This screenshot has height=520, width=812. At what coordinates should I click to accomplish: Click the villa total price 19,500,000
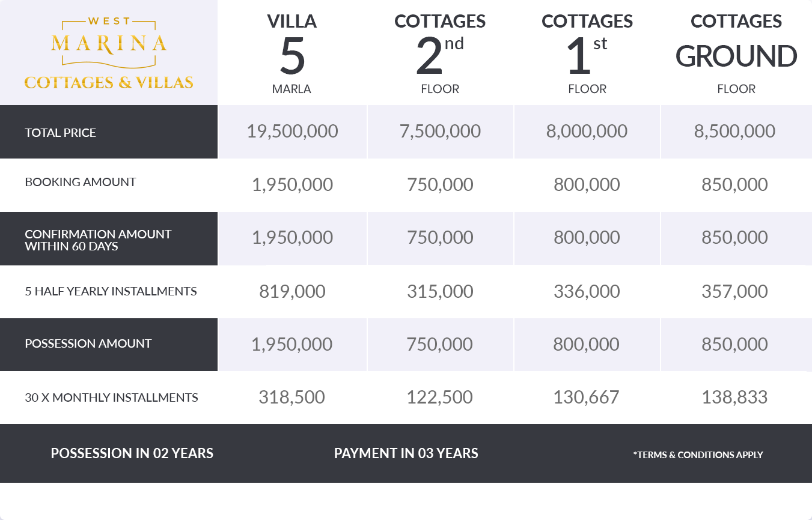click(x=292, y=132)
